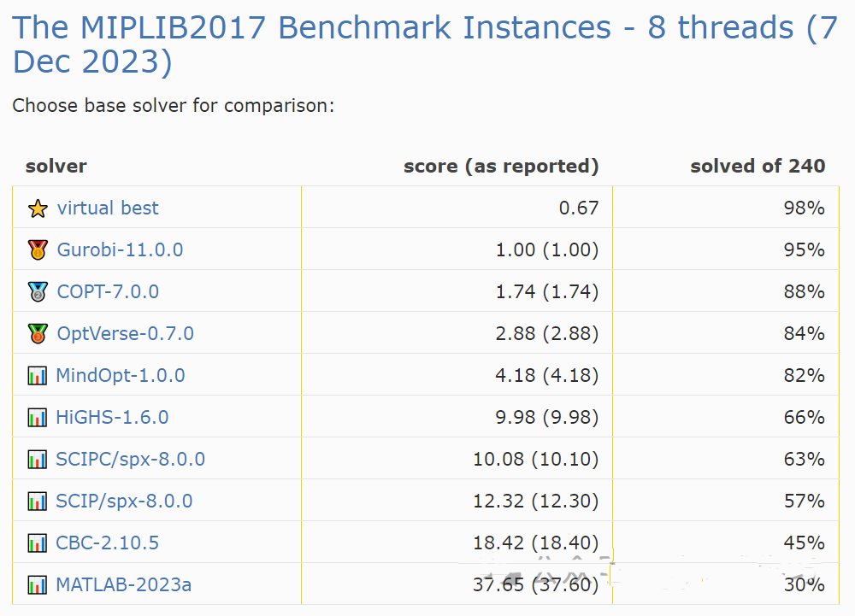Image resolution: width=855 pixels, height=616 pixels.
Task: Click the bar chart icon beside SCIPC/spx-8.0.0
Action: click(x=37, y=460)
